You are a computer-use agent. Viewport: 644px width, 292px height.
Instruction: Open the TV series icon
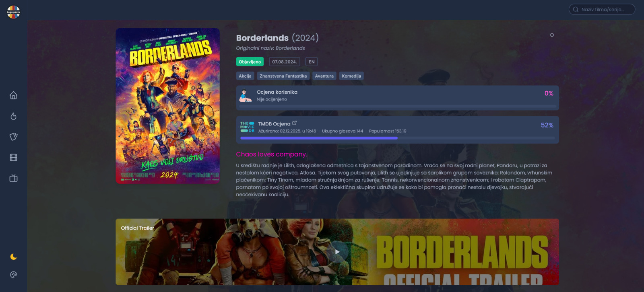[x=13, y=178]
